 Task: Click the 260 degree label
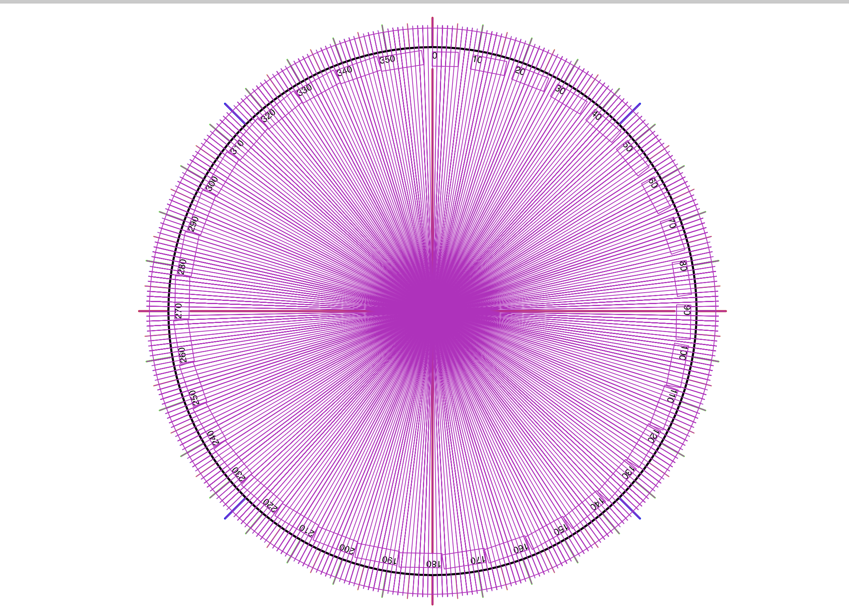tap(182, 355)
